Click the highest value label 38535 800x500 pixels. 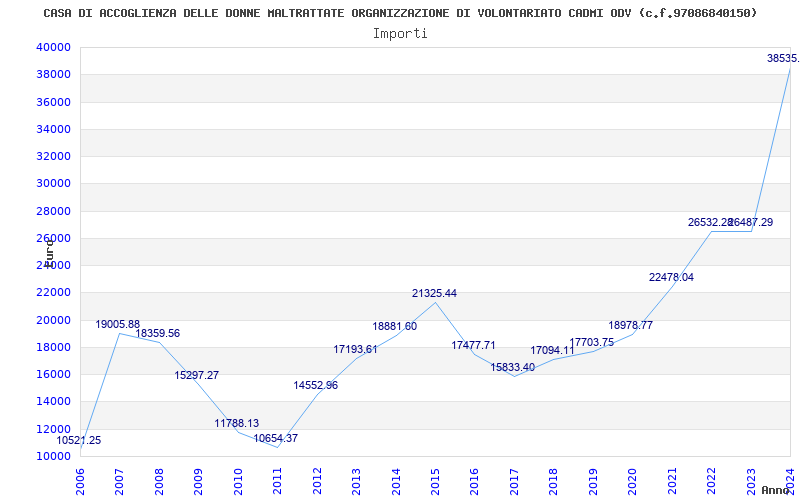[783, 59]
